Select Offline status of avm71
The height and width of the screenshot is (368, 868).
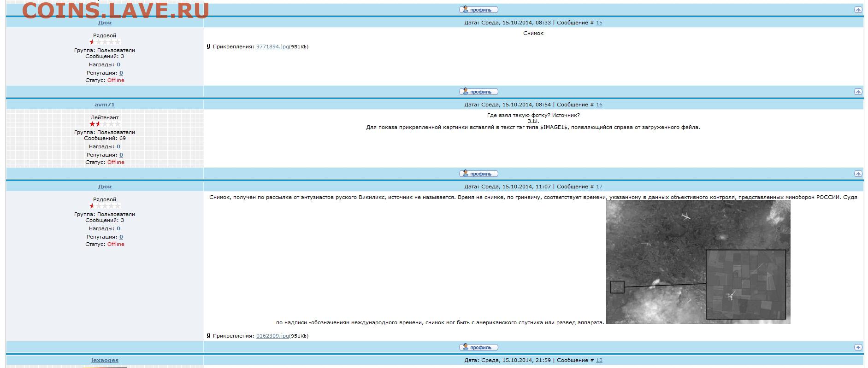(x=116, y=162)
